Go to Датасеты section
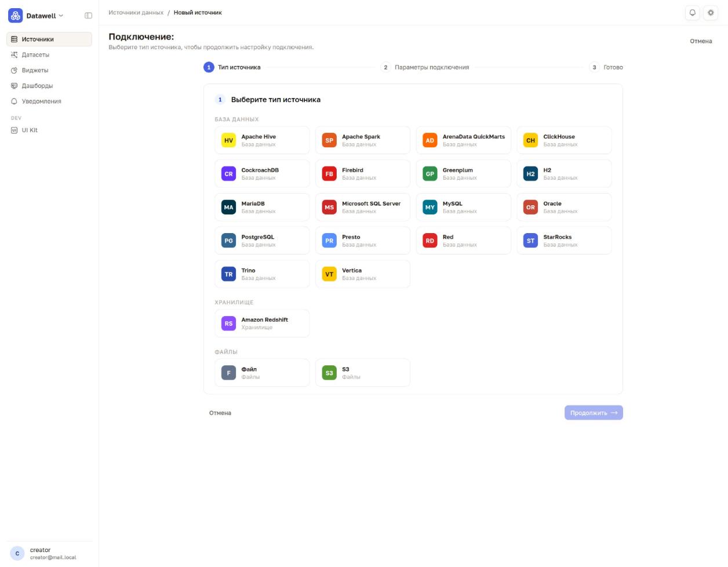Image resolution: width=728 pixels, height=567 pixels. point(49,55)
